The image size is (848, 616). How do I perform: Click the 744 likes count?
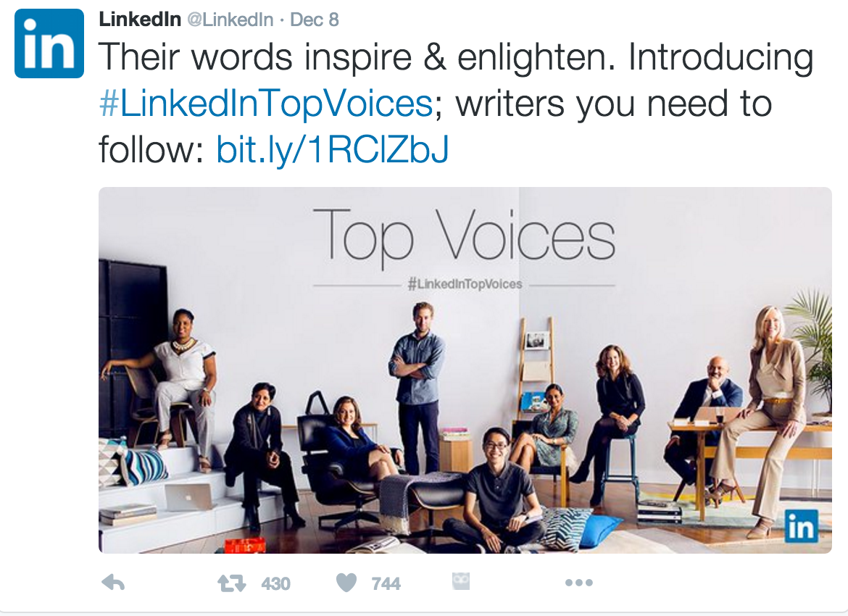tap(386, 583)
